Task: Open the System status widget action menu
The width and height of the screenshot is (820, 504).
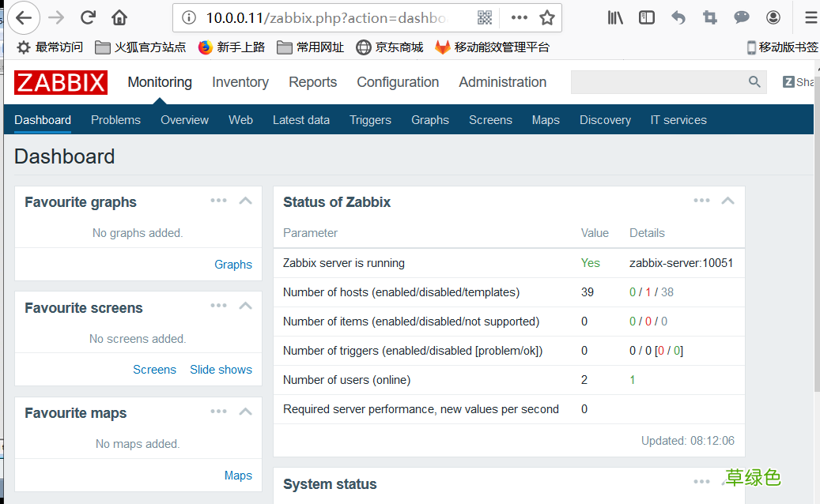Action: pos(701,480)
